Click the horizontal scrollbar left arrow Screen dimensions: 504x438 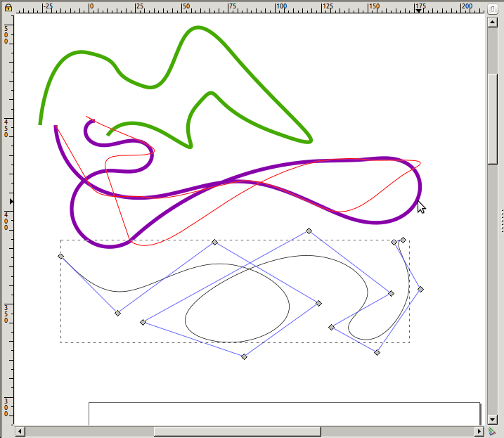pyautogui.click(x=20, y=431)
